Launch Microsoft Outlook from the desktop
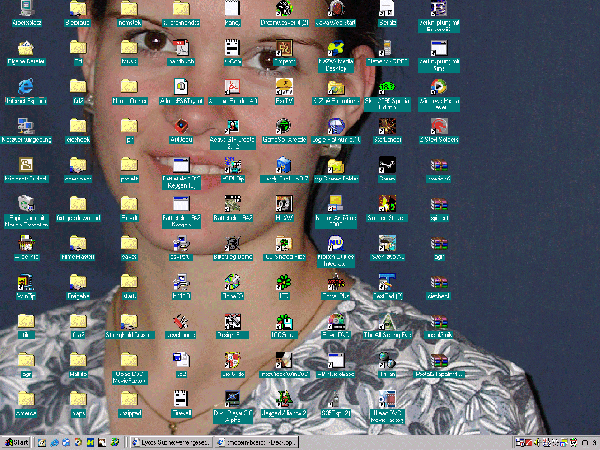600x450 pixels. click(x=26, y=164)
